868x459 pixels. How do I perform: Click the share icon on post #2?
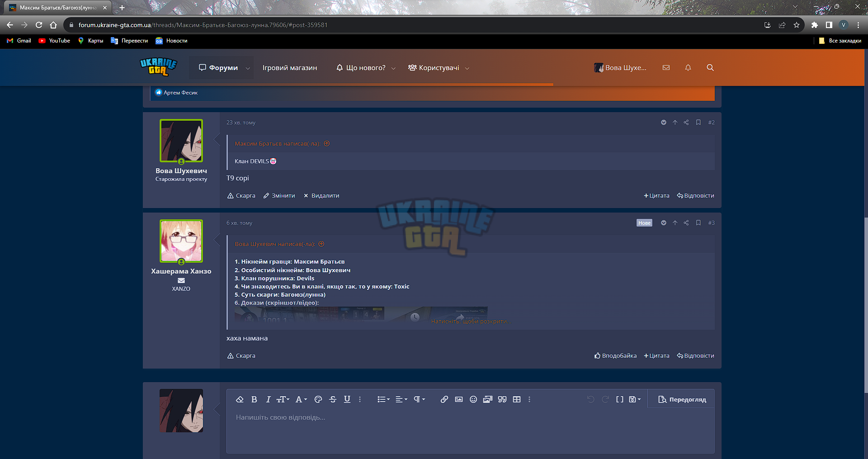point(686,123)
